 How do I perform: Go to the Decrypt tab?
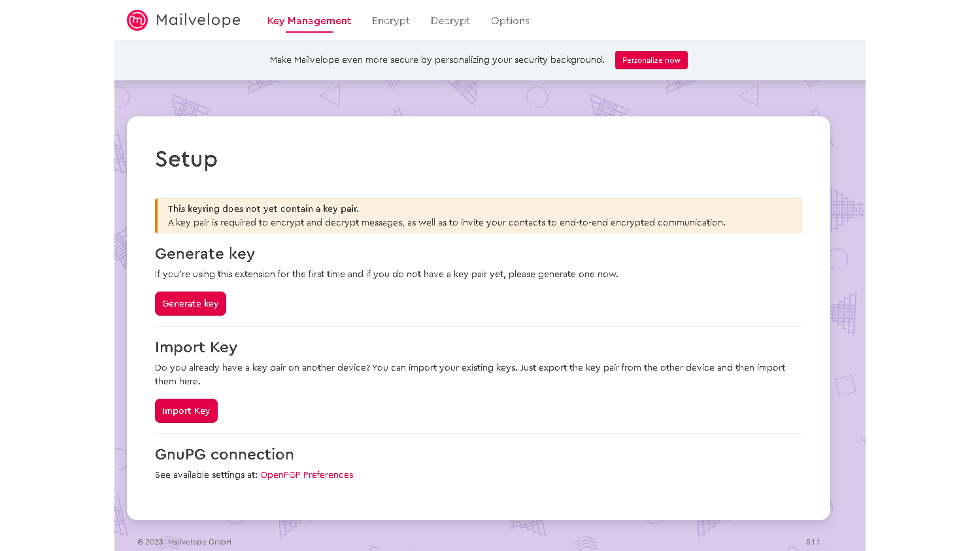[450, 21]
